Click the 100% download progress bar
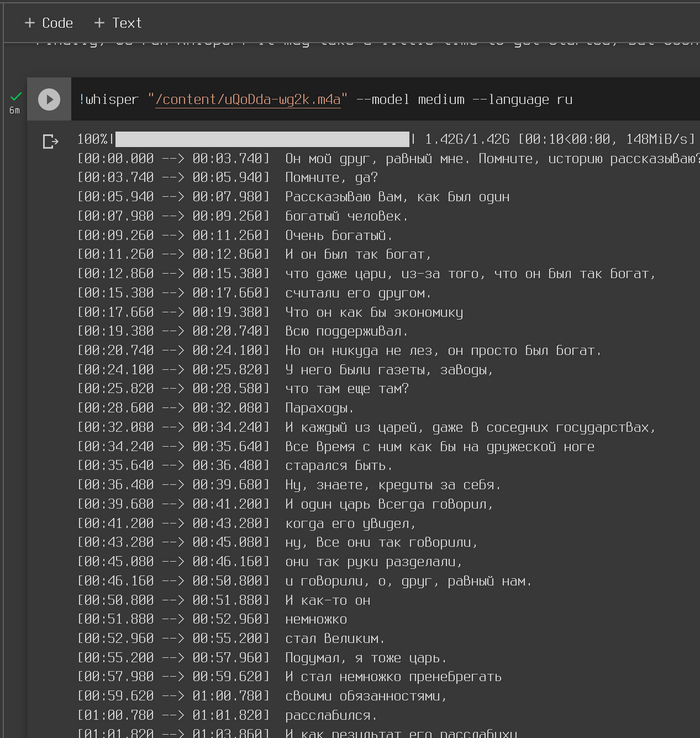 pyautogui.click(x=263, y=139)
